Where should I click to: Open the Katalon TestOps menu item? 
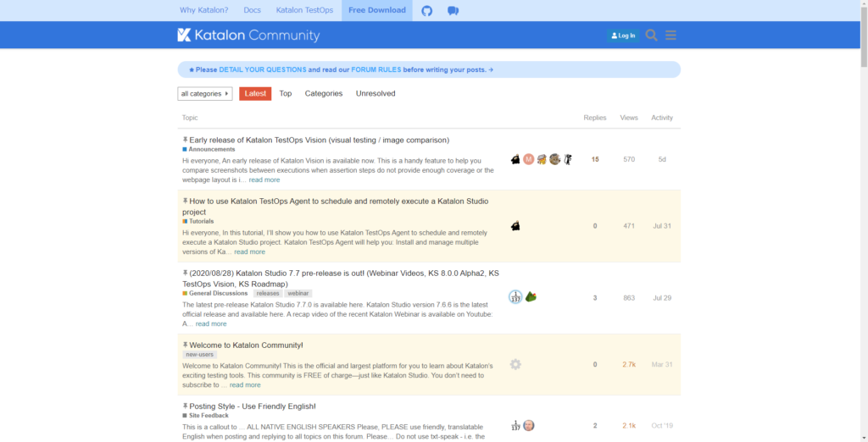tap(304, 10)
